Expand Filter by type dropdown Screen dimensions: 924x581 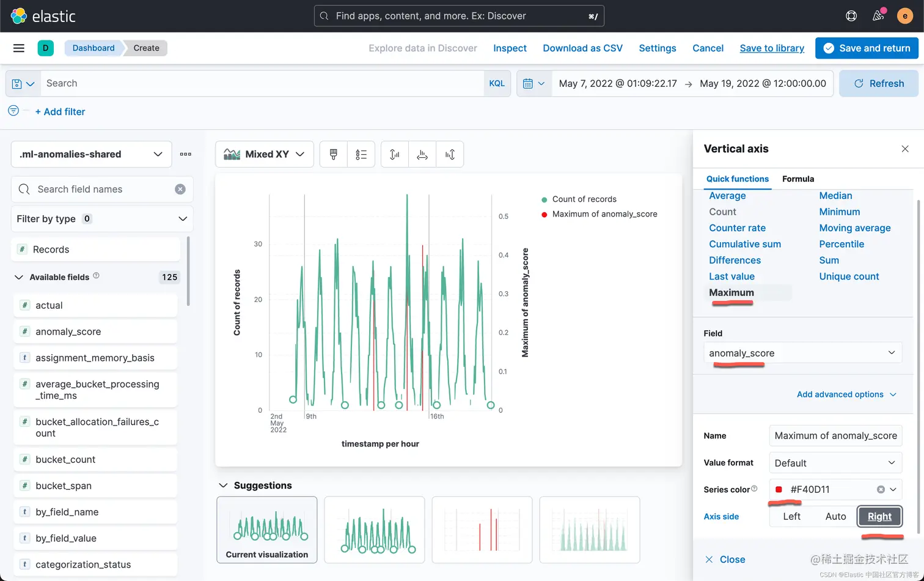(102, 218)
